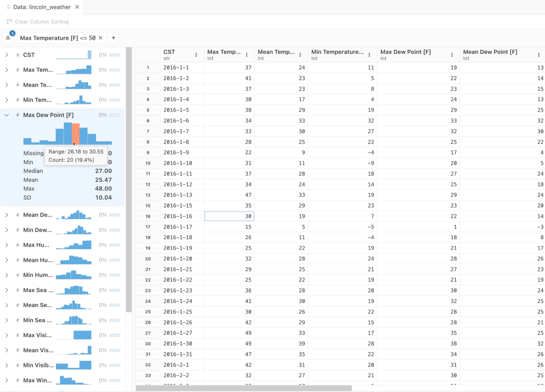Expand the Max Hu... column summary
Screen dimensions: 545x392
tap(7, 245)
